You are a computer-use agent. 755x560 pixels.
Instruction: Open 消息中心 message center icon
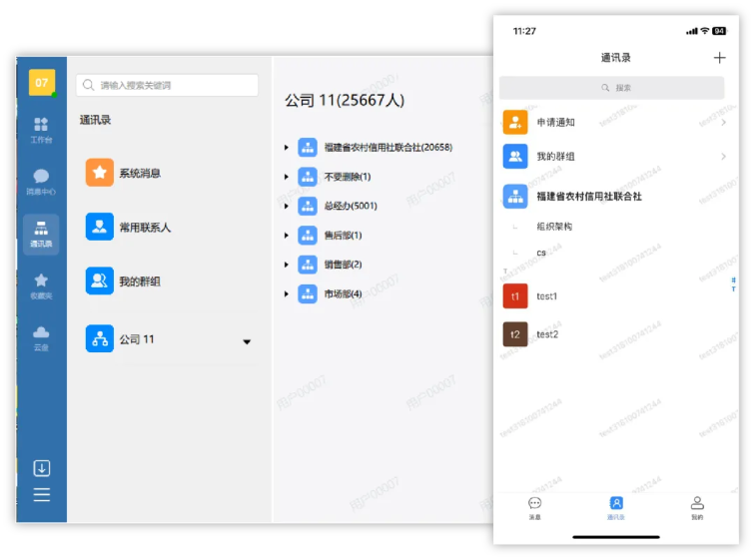41,181
